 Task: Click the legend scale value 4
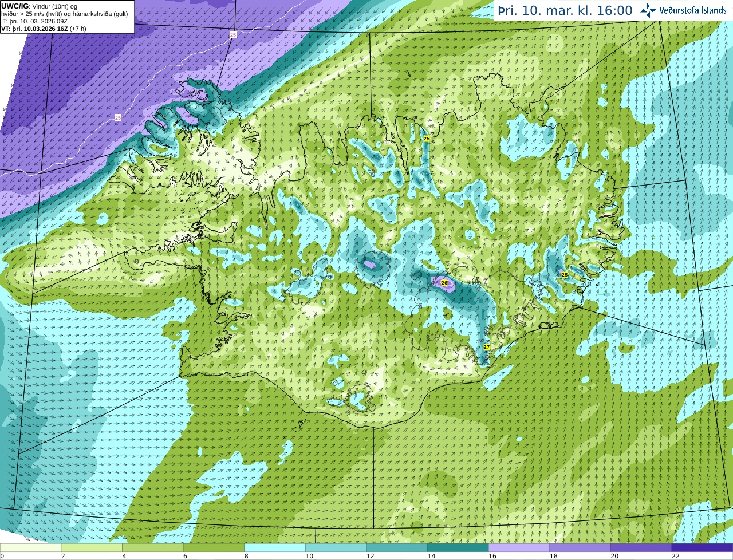(x=124, y=556)
